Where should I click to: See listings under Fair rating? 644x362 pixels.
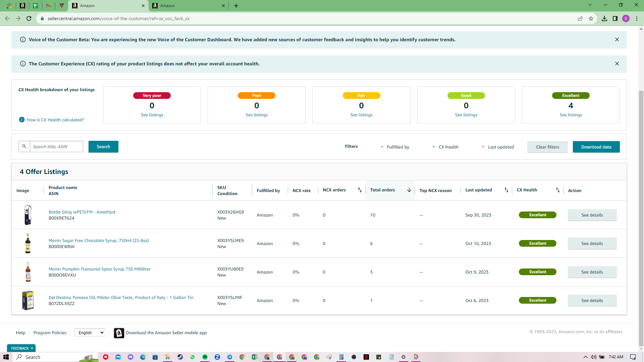[361, 115]
